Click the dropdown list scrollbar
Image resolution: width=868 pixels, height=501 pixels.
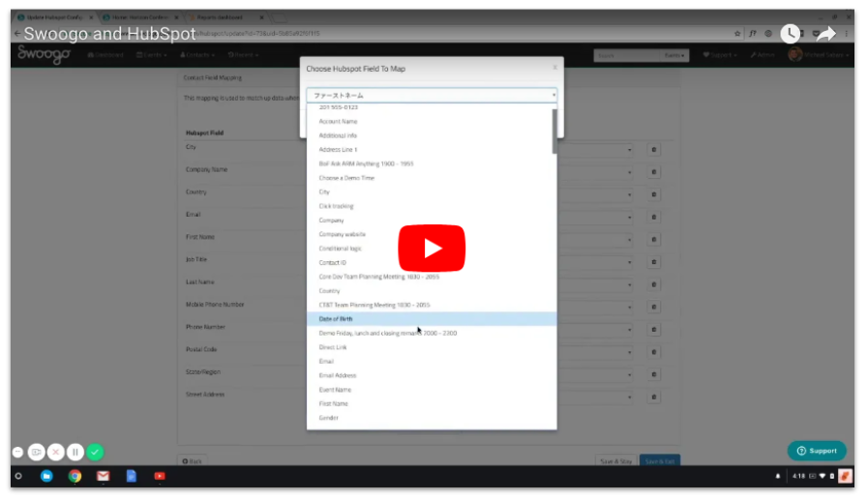click(x=554, y=131)
